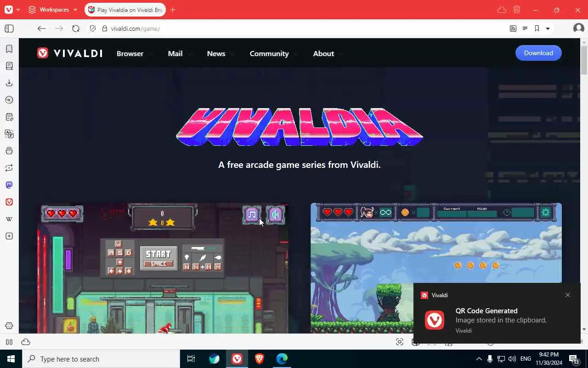Click the VIVALDIA logo banner

[299, 127]
